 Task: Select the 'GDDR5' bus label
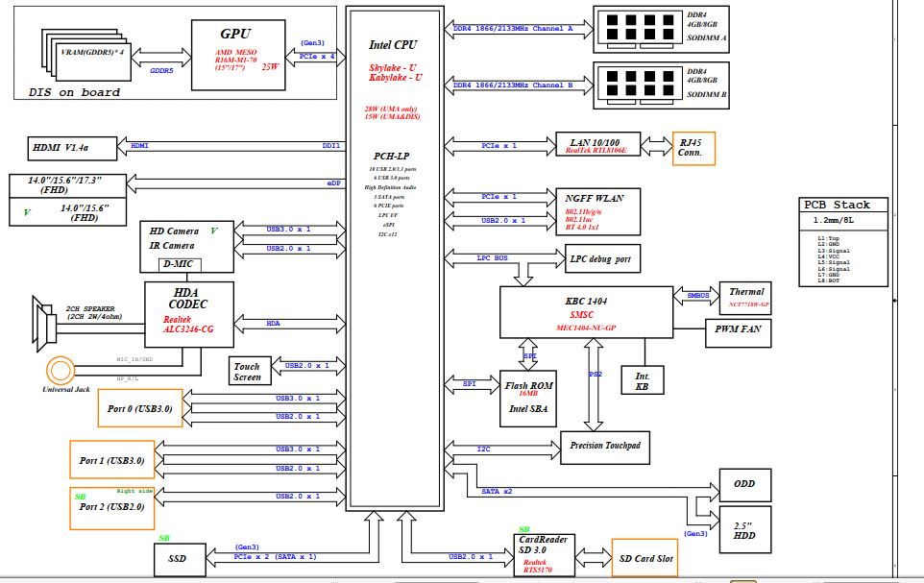click(x=161, y=71)
